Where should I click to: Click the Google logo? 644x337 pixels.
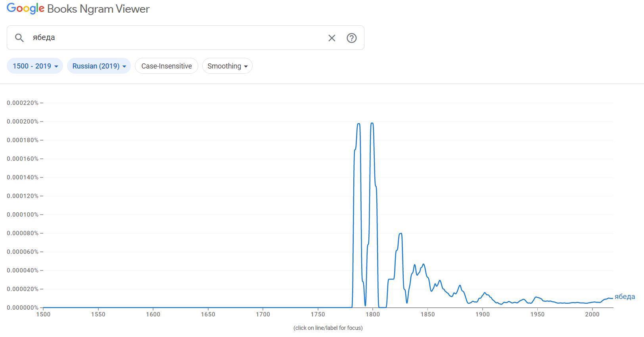(x=25, y=9)
